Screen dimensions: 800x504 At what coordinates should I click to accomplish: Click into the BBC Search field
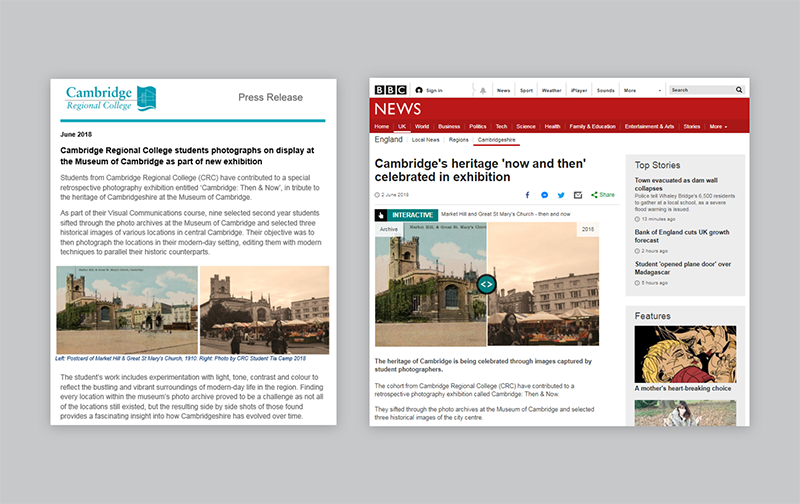tap(702, 90)
